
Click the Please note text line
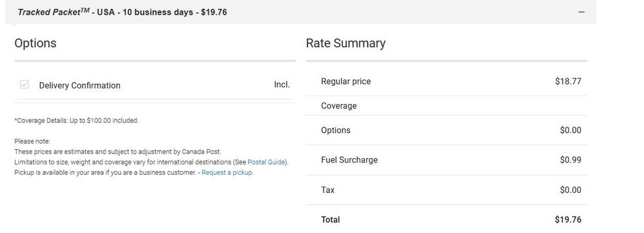pyautogui.click(x=32, y=141)
